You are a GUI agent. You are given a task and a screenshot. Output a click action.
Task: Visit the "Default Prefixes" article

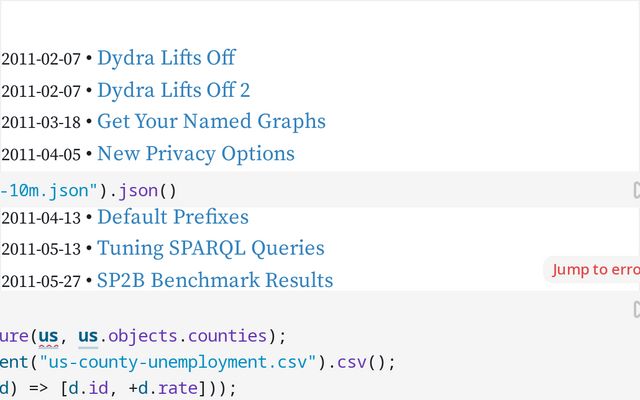pos(172,217)
